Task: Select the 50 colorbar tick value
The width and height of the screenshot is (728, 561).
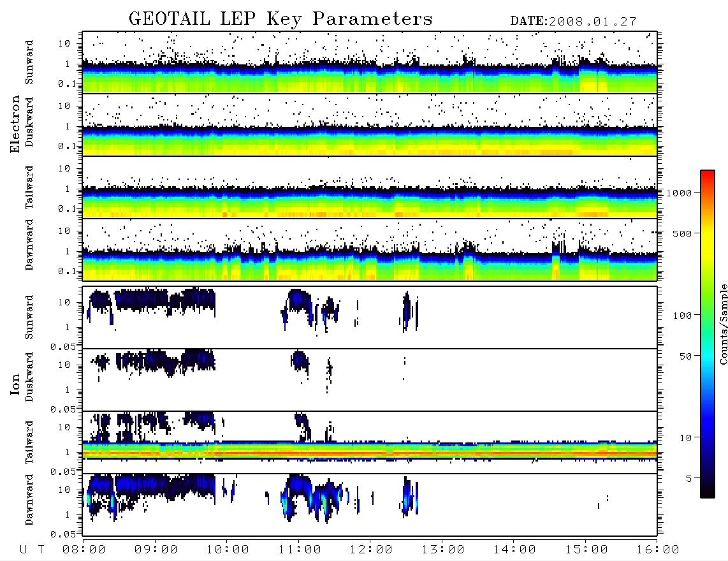Action: pos(685,356)
